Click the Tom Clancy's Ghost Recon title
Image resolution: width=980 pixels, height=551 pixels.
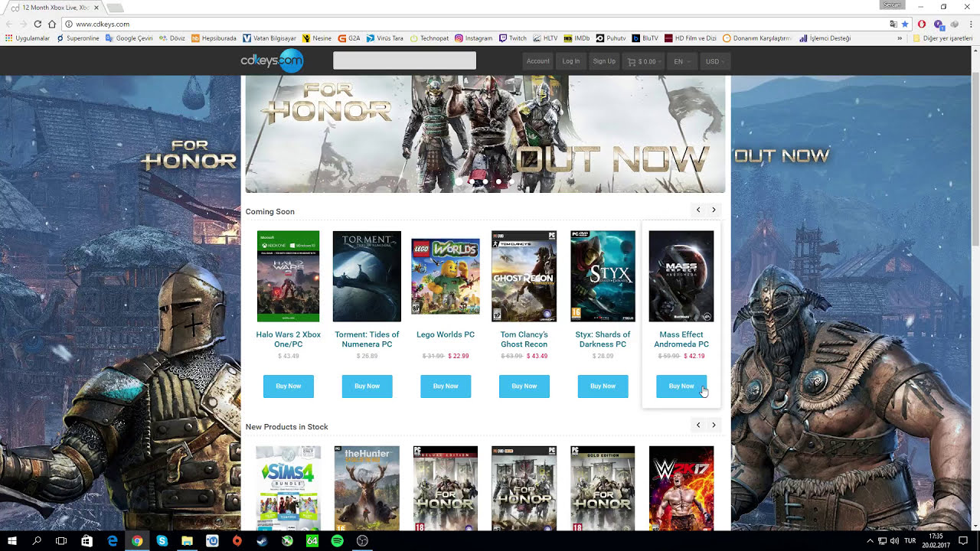coord(524,339)
